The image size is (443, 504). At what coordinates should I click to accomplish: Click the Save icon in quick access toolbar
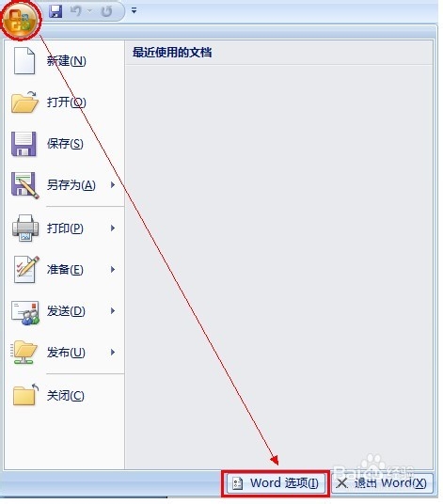[55, 11]
